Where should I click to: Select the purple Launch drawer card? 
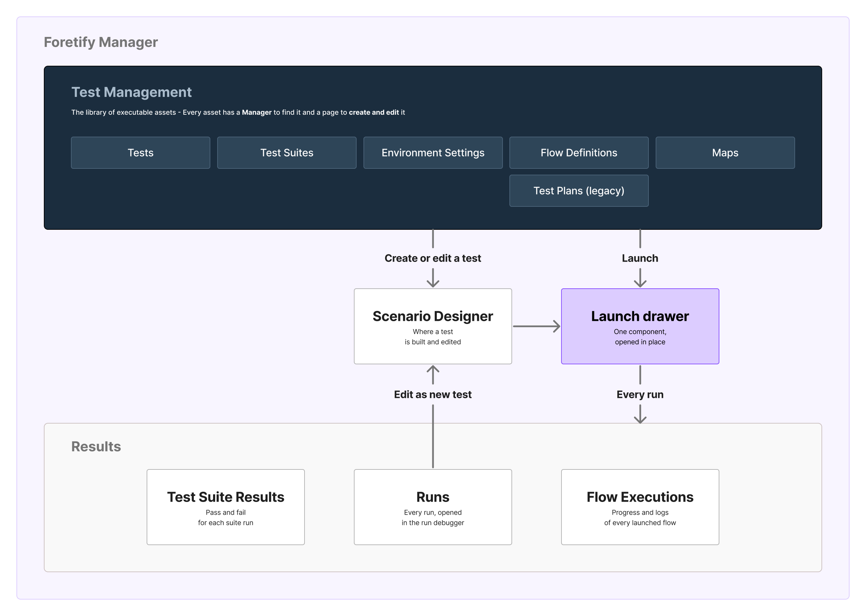pos(640,326)
